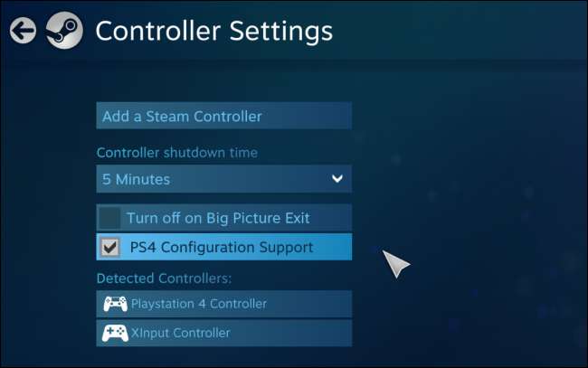Click the checkmark icon beside PS4 Configuration
Viewport: 588px width, 368px height.
pos(109,248)
